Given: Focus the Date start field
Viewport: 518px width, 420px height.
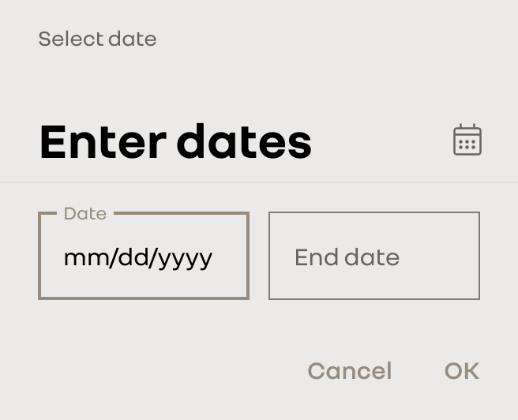Looking at the screenshot, I should tap(144, 256).
